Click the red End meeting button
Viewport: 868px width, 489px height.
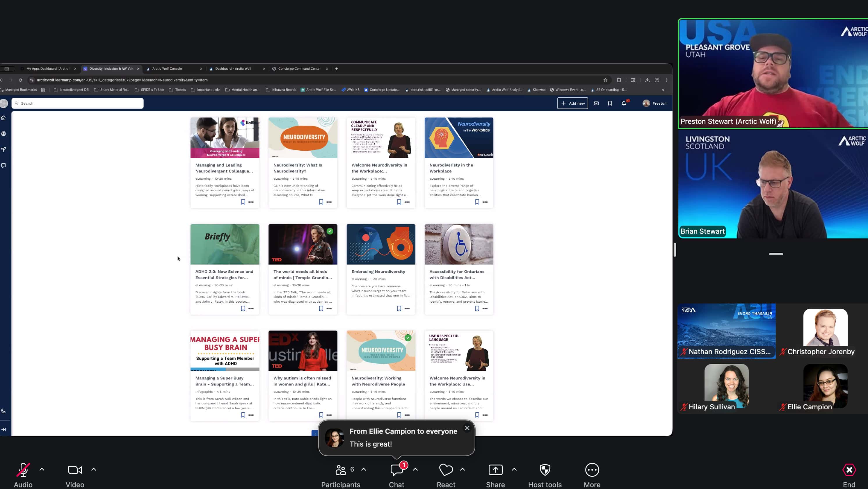[x=849, y=475]
